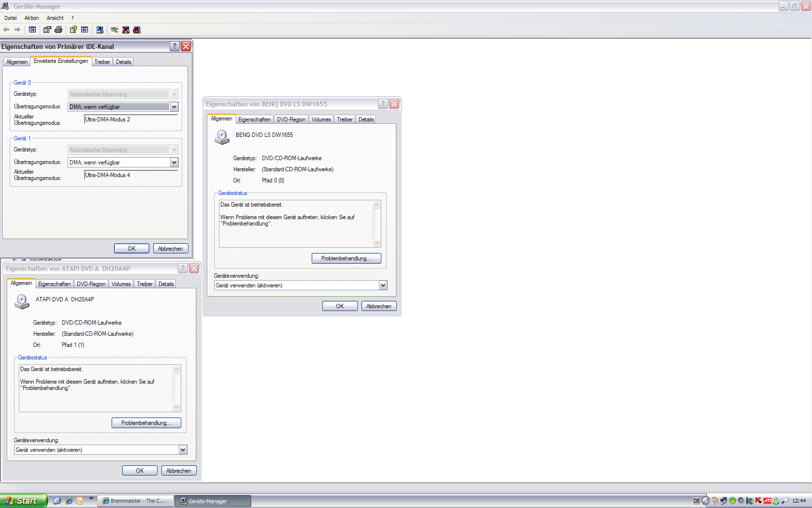Expand Geräteverwendung dropdown in BENQ dialog

point(383,285)
